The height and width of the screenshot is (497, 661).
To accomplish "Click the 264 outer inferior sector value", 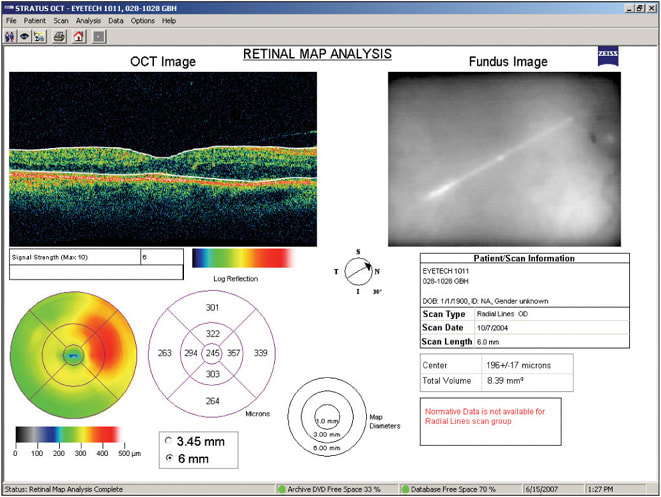I will pos(212,401).
